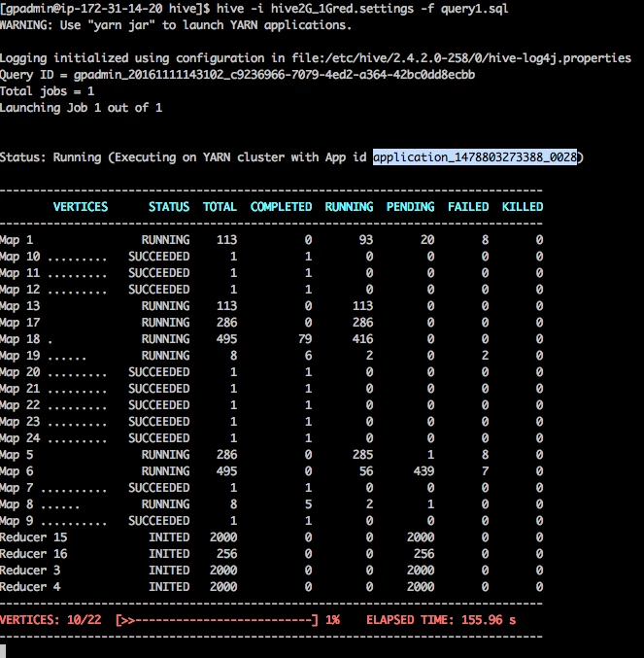
Task: Click the STATUS column header
Action: (x=169, y=207)
